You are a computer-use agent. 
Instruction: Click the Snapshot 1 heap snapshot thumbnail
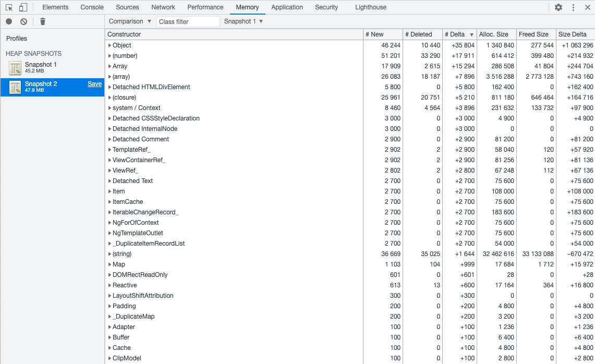(x=14, y=67)
